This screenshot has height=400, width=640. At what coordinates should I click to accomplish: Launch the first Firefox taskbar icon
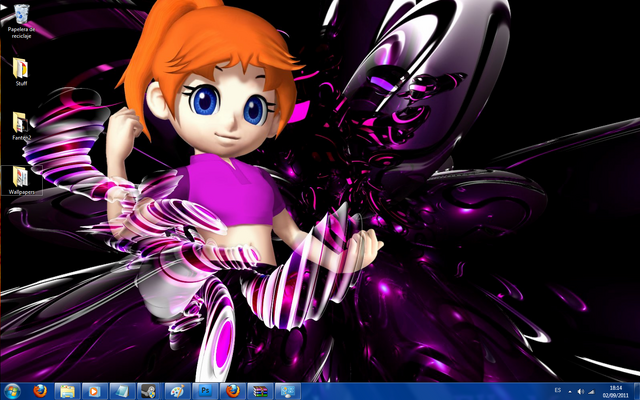40,391
